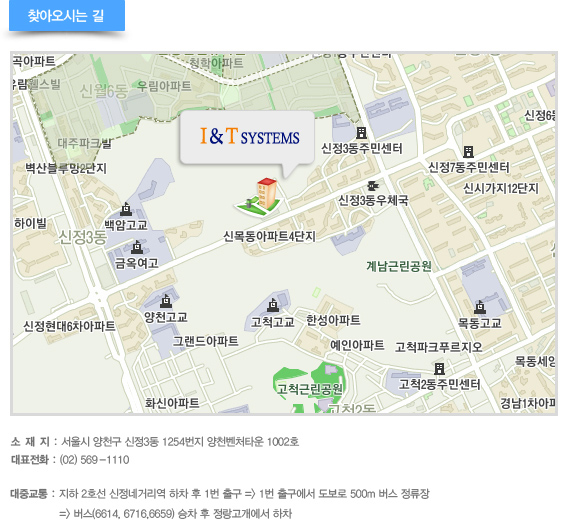Click the 금옥여고 school icon

[137, 247]
